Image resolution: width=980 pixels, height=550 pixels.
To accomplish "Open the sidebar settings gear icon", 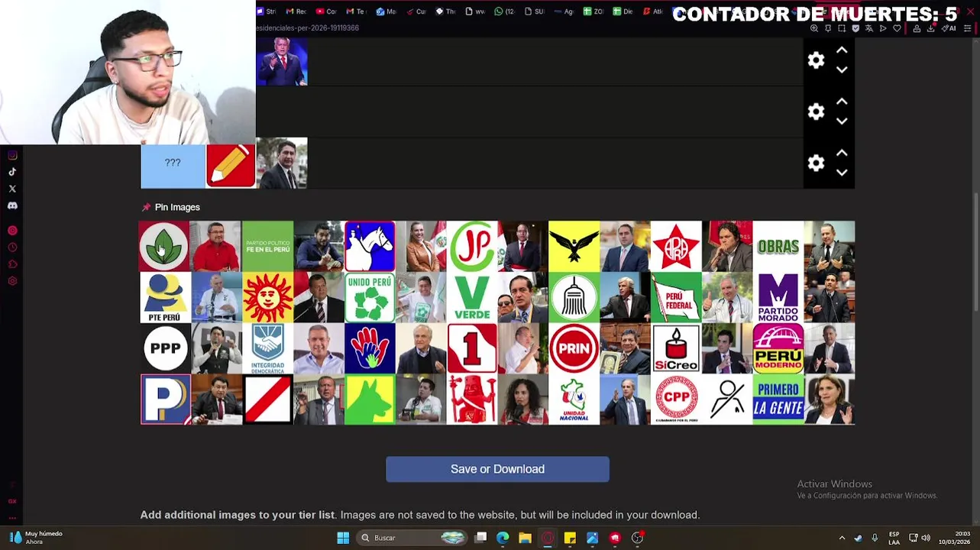I will coord(12,281).
